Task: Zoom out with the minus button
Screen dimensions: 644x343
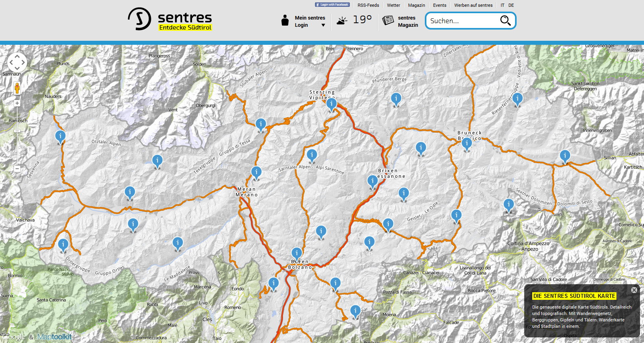Action: pyautogui.click(x=17, y=169)
